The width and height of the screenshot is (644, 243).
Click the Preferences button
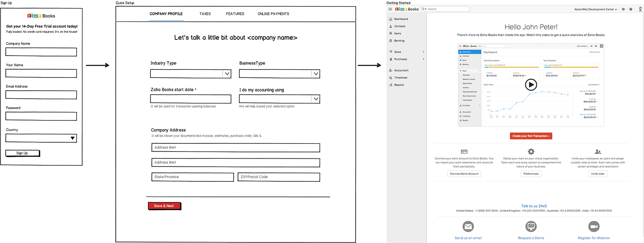click(x=531, y=174)
